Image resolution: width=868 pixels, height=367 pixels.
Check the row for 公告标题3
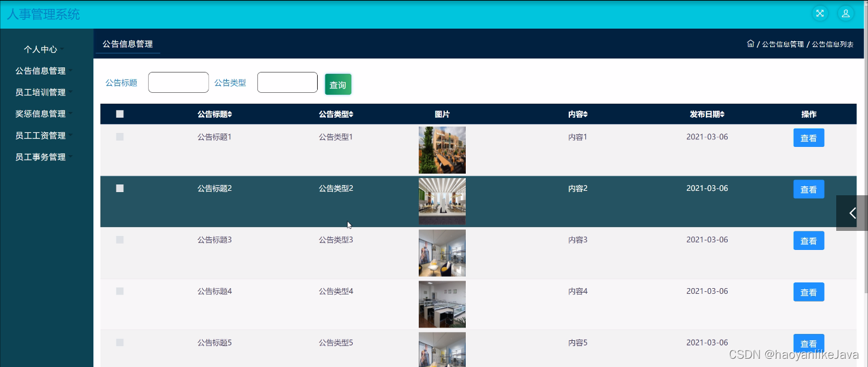click(119, 240)
